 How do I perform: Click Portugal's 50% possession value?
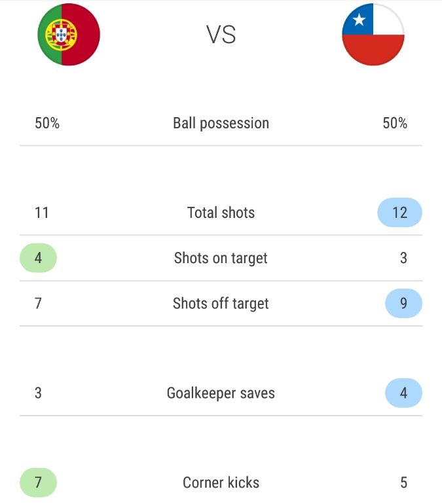[x=47, y=123]
